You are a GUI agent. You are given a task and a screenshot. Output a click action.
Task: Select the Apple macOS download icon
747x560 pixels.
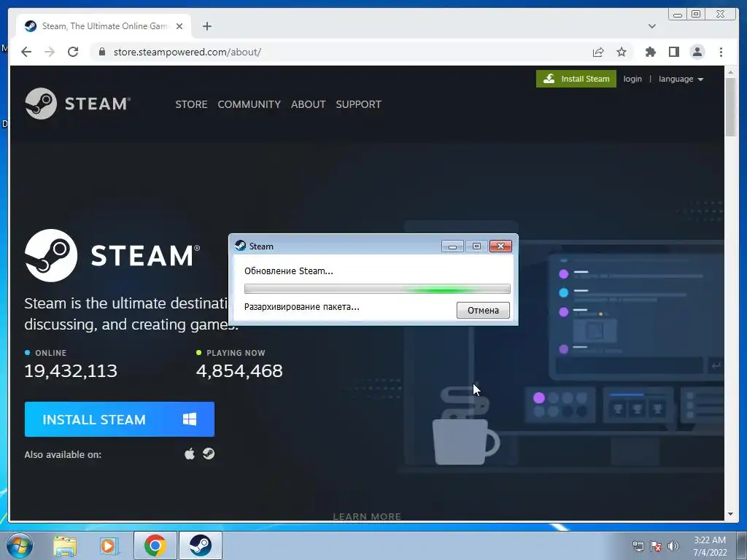click(x=190, y=454)
